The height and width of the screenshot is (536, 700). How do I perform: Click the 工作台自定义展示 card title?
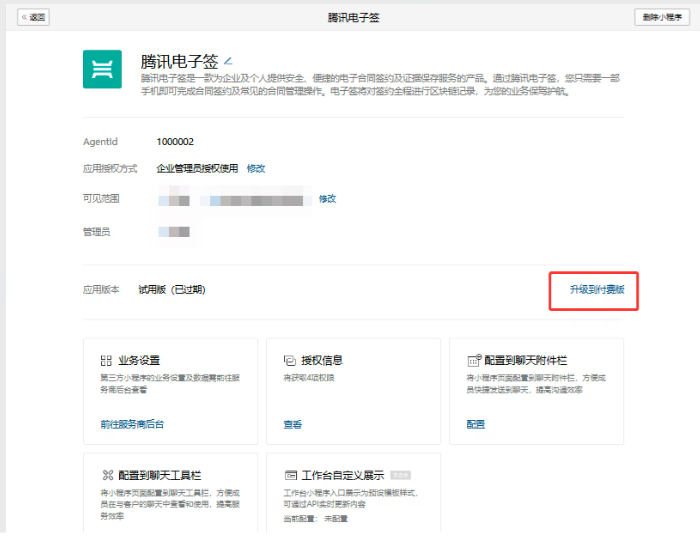click(x=342, y=476)
